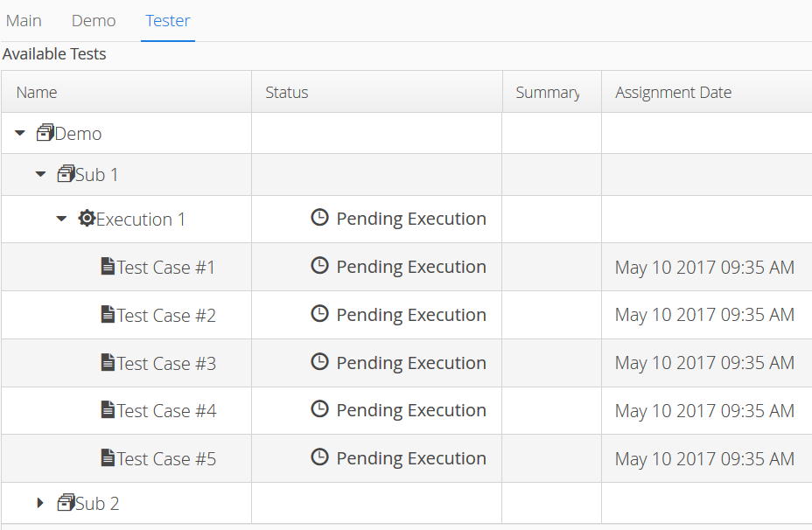Click the Name column header
Viewport: 812px width, 530px height.
click(x=38, y=92)
